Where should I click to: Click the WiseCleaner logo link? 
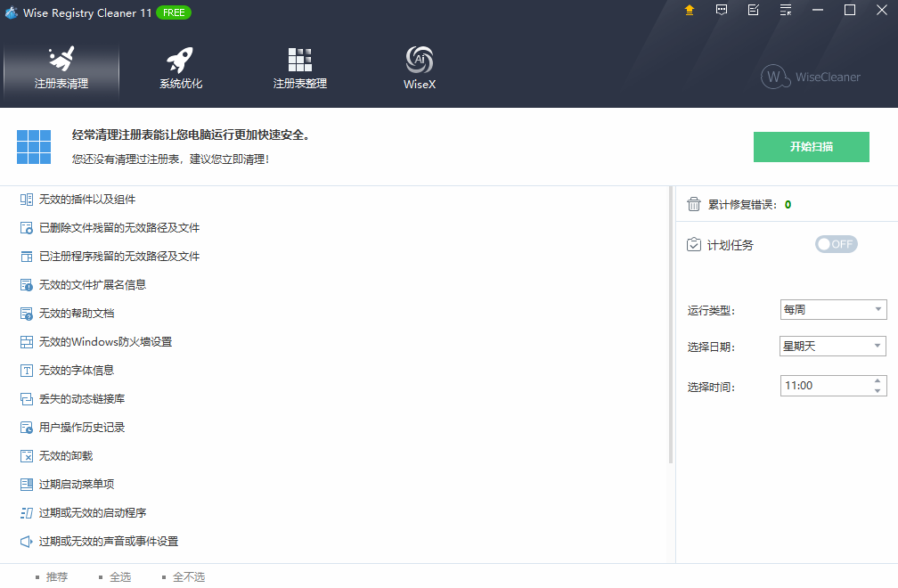(x=811, y=78)
